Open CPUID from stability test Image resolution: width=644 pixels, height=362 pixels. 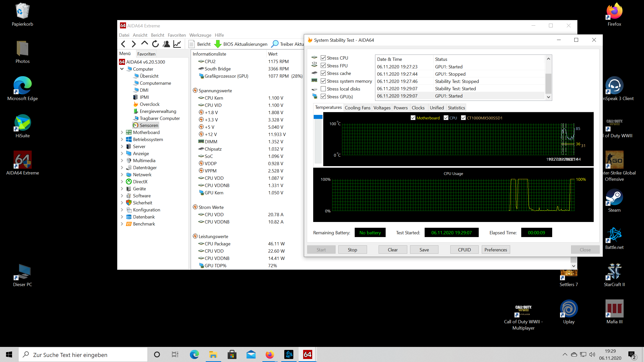click(x=464, y=250)
